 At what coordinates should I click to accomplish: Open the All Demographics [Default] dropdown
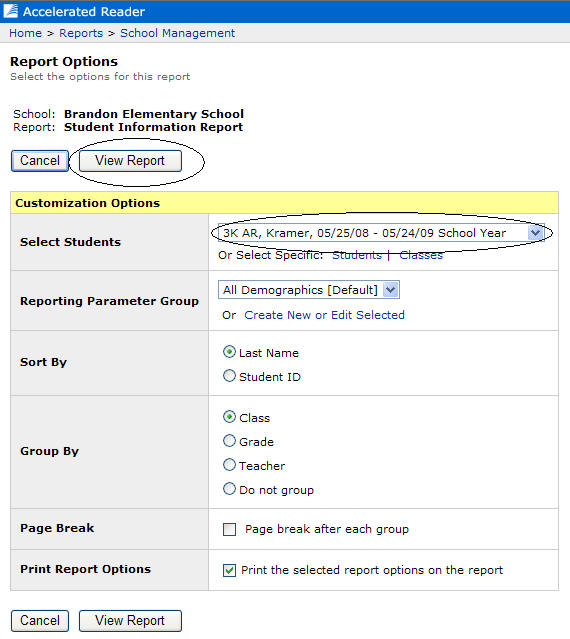click(309, 290)
